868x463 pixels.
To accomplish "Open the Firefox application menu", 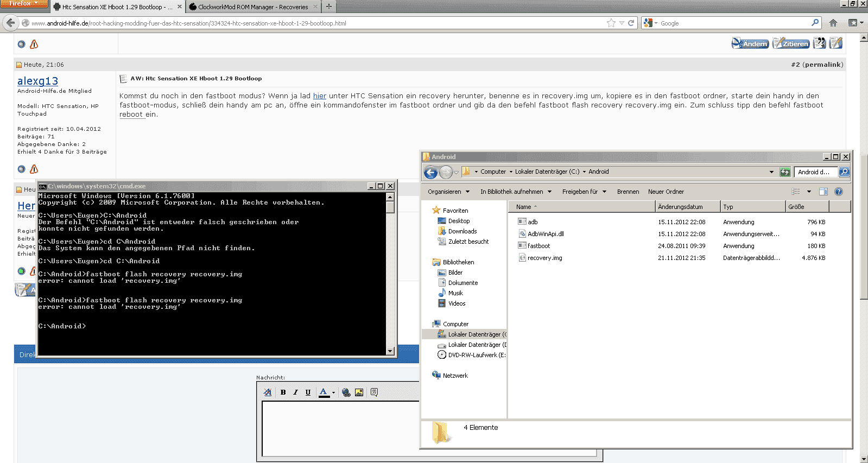I will [x=24, y=4].
